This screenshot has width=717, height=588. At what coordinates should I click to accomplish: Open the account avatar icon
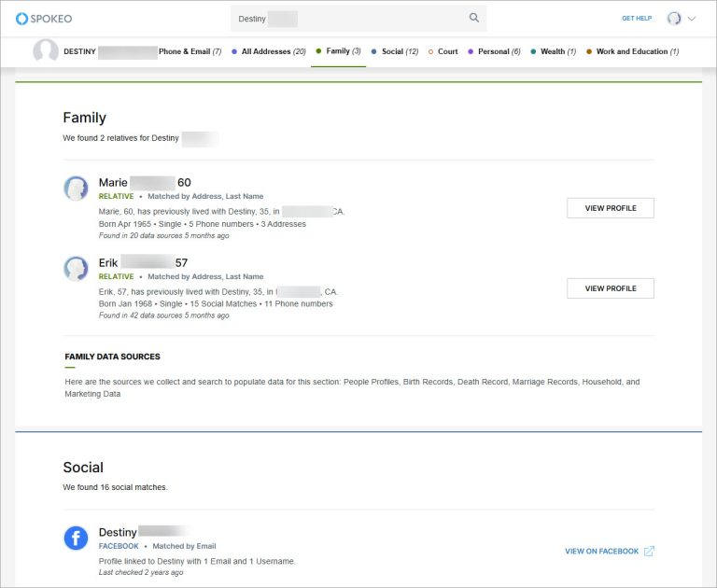674,19
